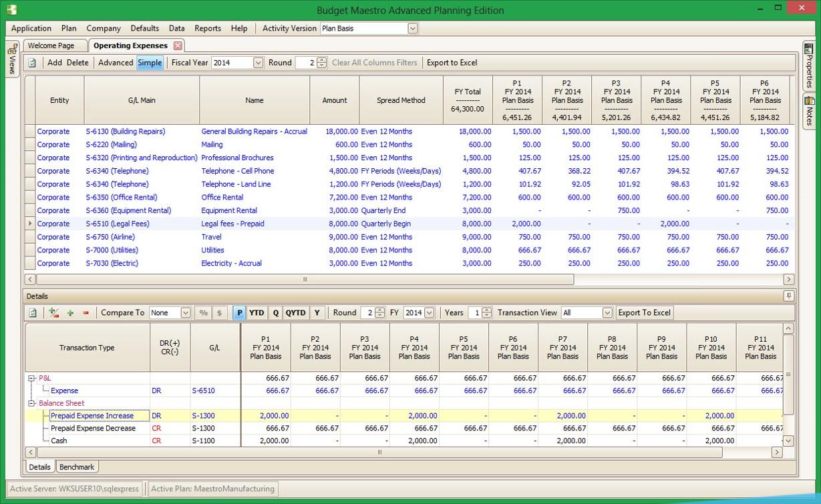Click Export To Excel in Details toolbar
The height and width of the screenshot is (504, 821).
coord(645,312)
